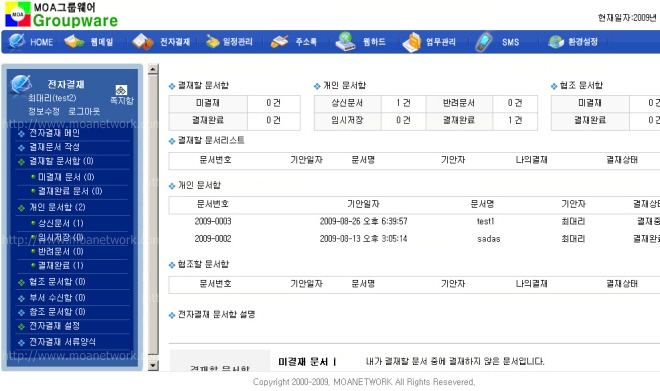Open the HOME globe icon
The image size is (660, 391).
tap(17, 42)
